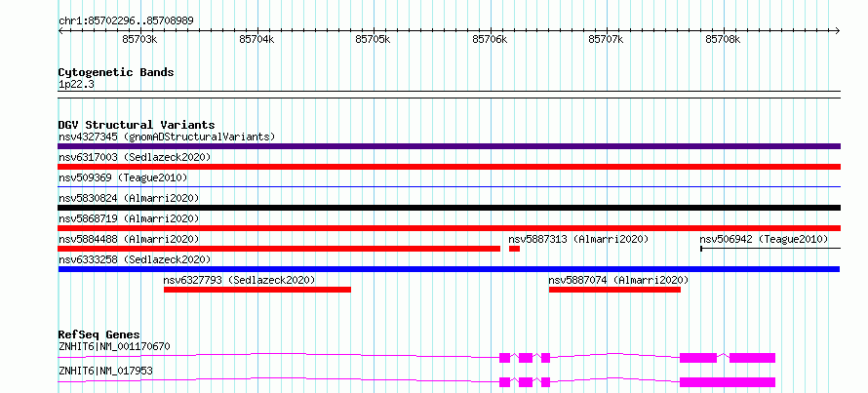The height and width of the screenshot is (393, 868).
Task: Select the nsv6327793 (Sedlazeck2020) label
Action: coord(239,280)
